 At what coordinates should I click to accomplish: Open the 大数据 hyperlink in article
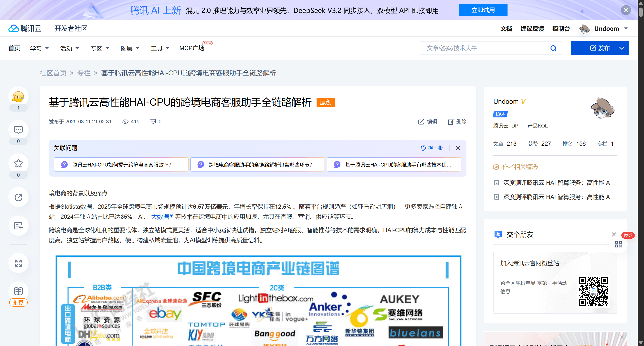coord(160,217)
